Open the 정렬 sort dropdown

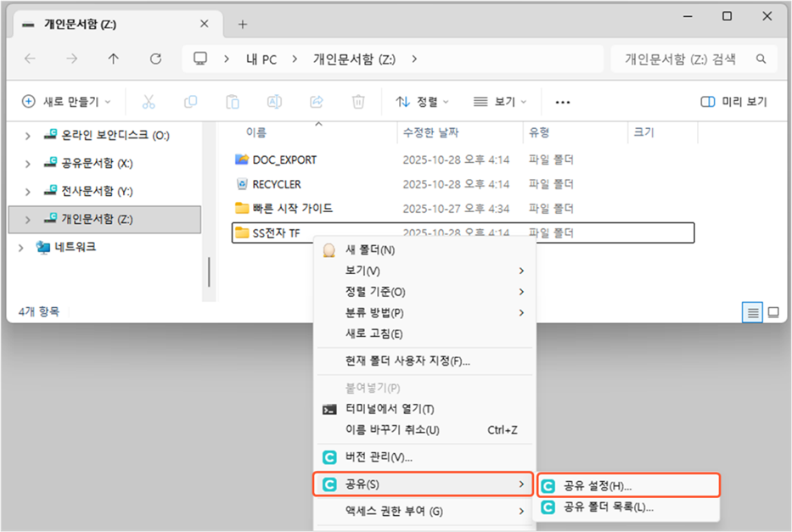(423, 102)
